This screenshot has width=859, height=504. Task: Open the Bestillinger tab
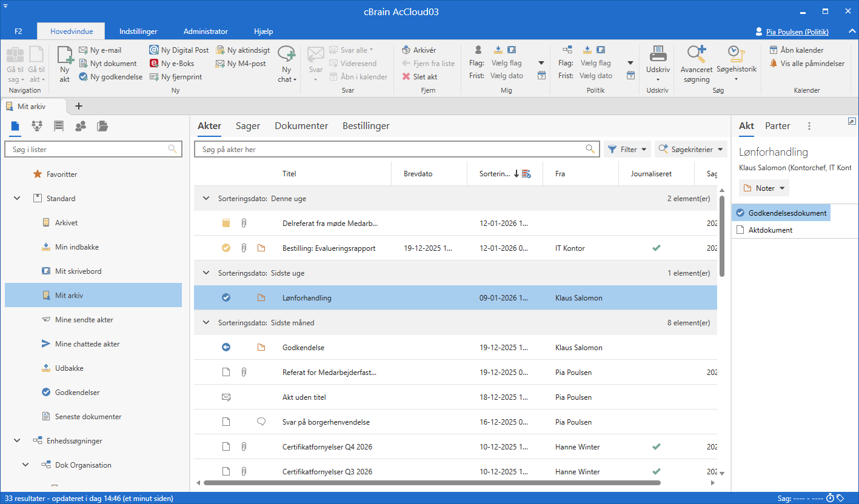tap(366, 126)
